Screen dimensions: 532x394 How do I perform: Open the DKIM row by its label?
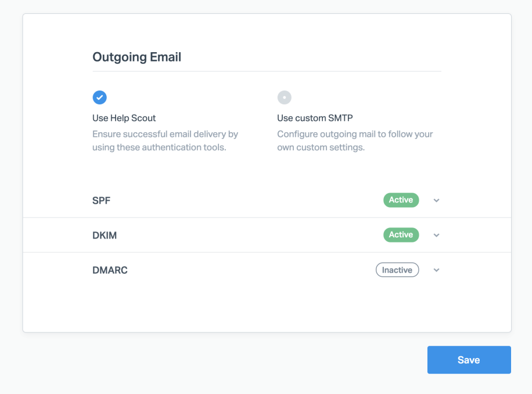click(x=105, y=235)
